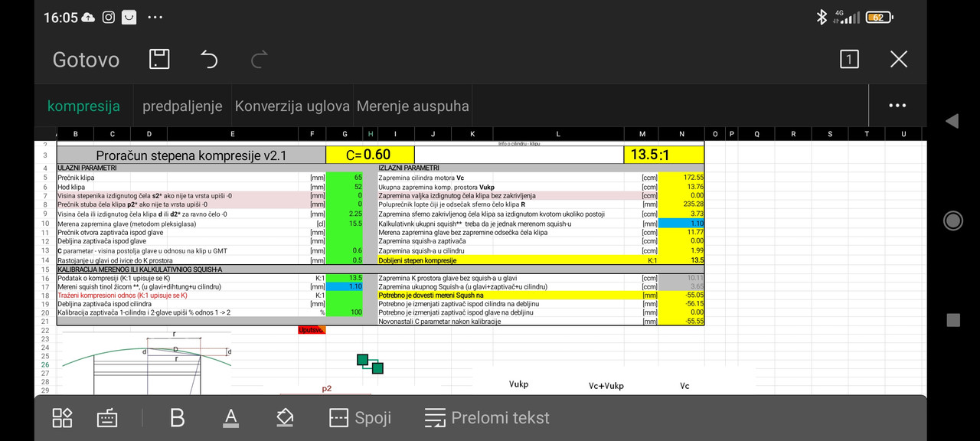
Task: Select blue squish cell in output column
Action: click(683, 223)
